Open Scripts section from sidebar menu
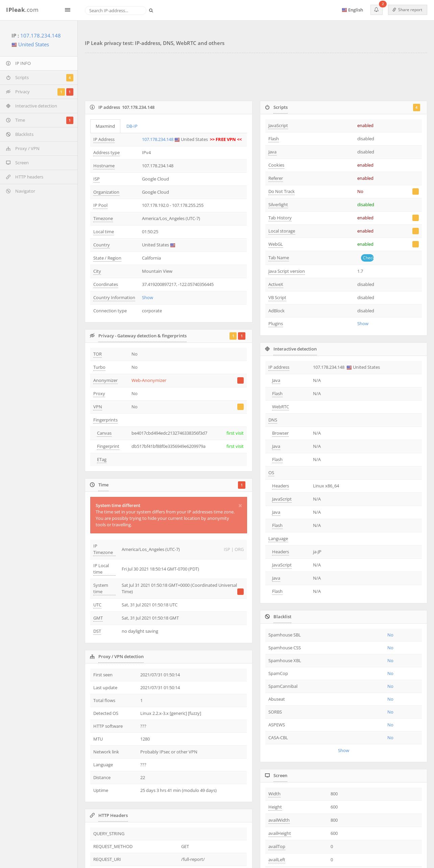This screenshot has height=868, width=434. 39,77
